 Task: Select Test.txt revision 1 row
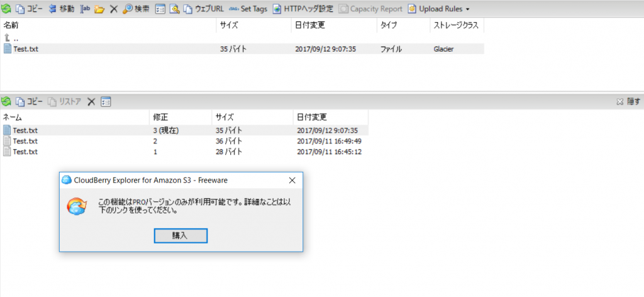[185, 152]
